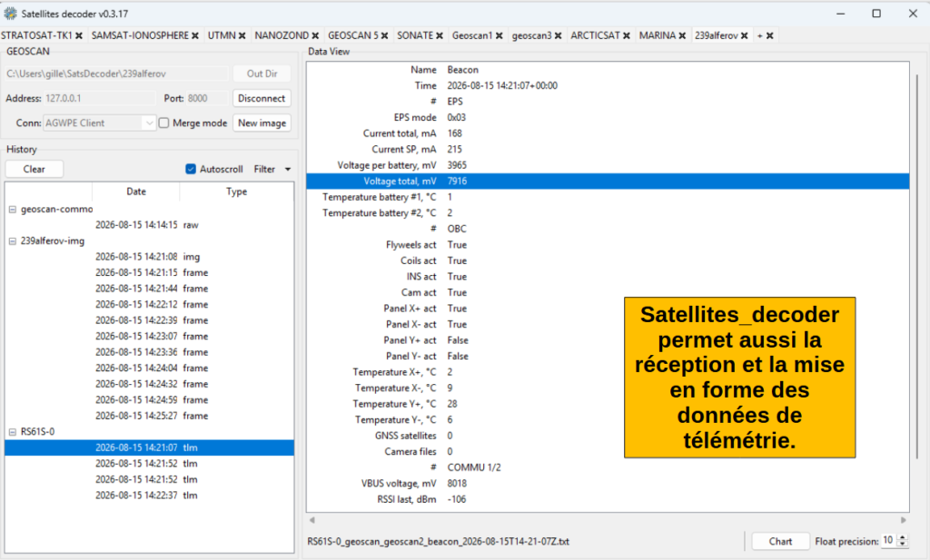Select the GEOSCAN 5 tab
Screen dimensions: 930x560
click(x=353, y=35)
